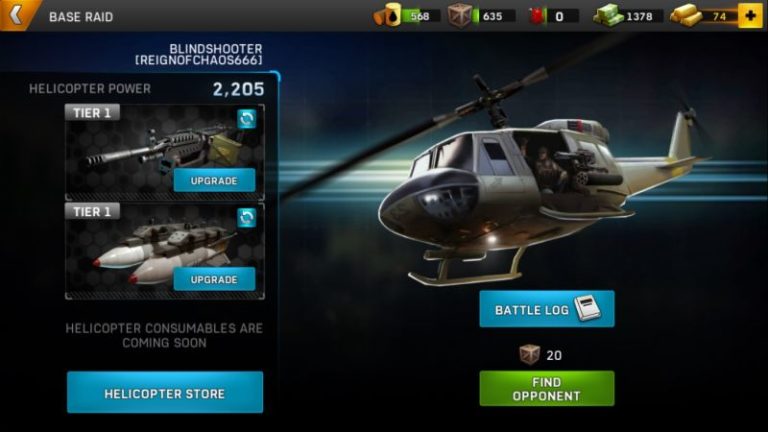768x432 pixels.
Task: Swap the Tier 1 rocket pod weapon
Action: click(247, 217)
